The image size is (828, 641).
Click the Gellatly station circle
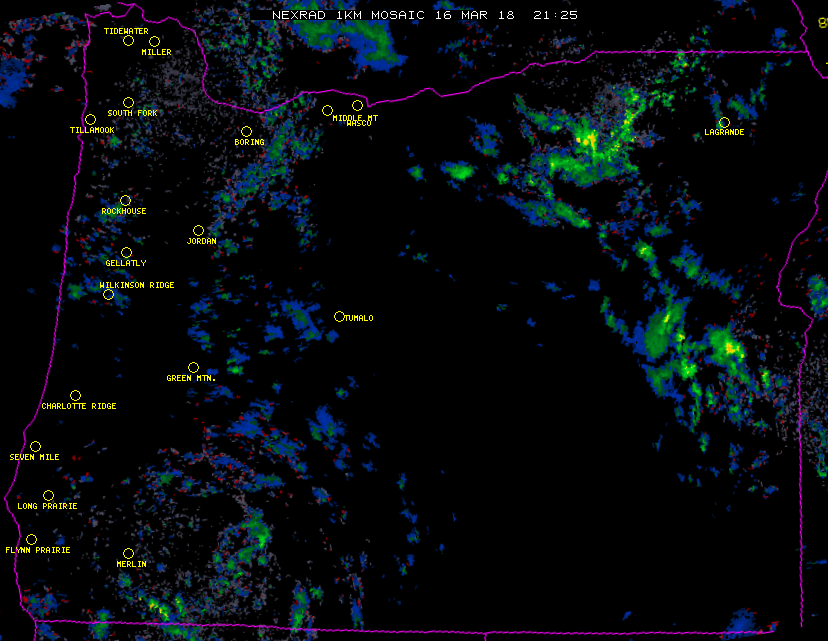click(126, 253)
